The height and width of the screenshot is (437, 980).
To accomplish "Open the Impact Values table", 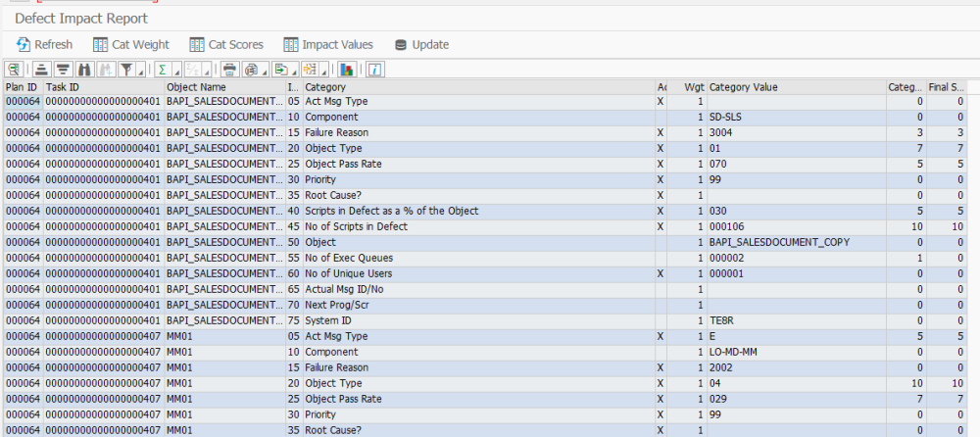I will pos(328,44).
